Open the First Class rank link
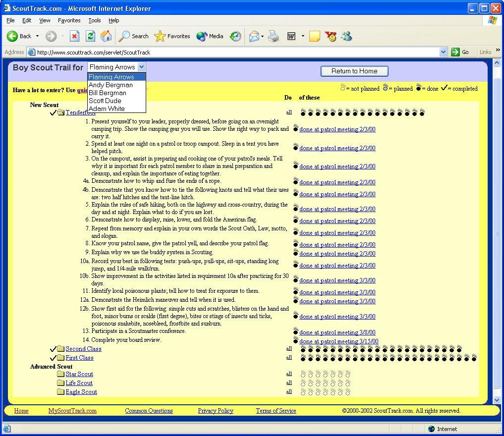The width and height of the screenshot is (504, 436). [79, 358]
